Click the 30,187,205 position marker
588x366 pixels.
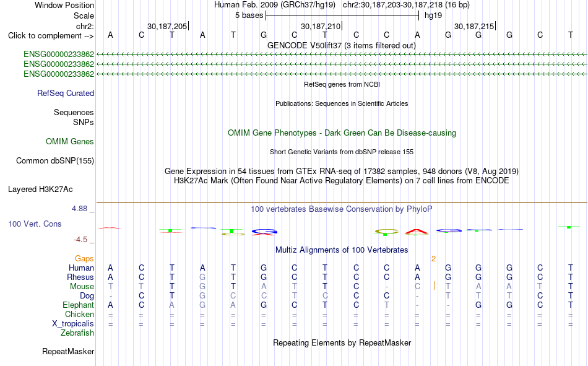point(167,26)
